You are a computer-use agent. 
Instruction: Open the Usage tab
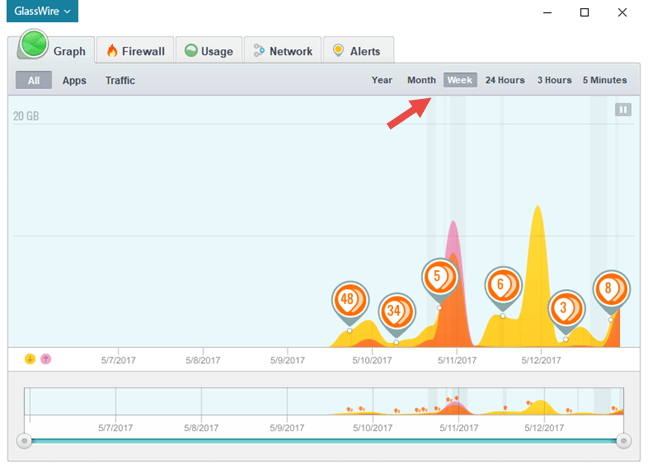click(209, 51)
